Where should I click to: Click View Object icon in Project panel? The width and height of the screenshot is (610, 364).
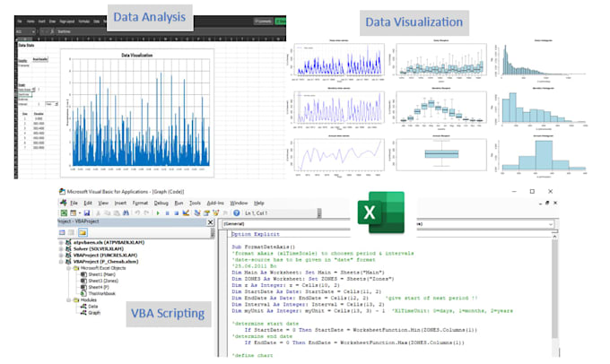pyautogui.click(x=72, y=232)
